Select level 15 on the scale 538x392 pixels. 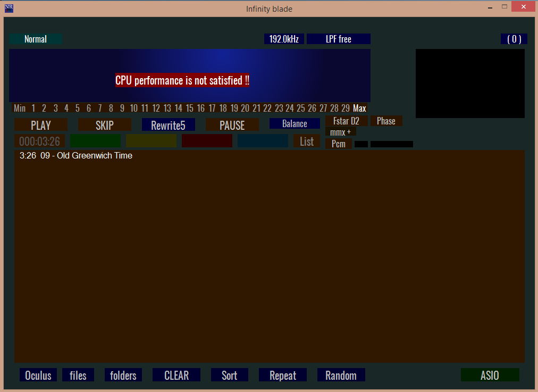click(189, 108)
